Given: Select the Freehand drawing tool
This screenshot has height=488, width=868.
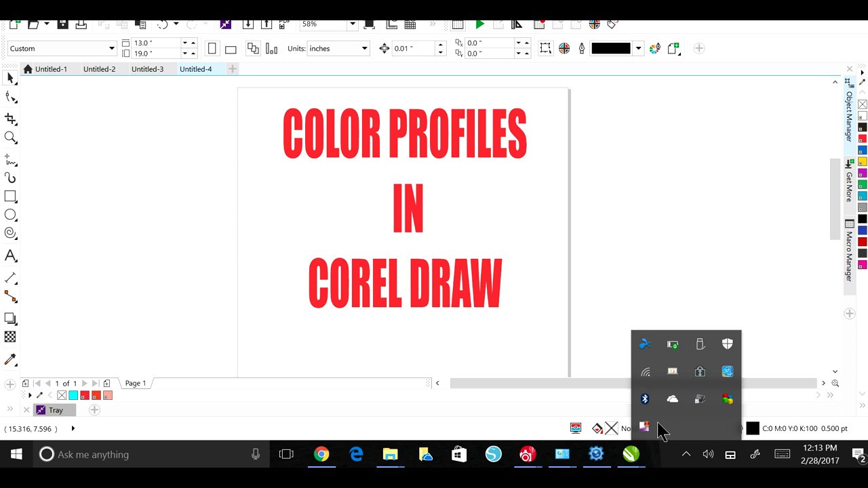Looking at the screenshot, I should click(10, 160).
